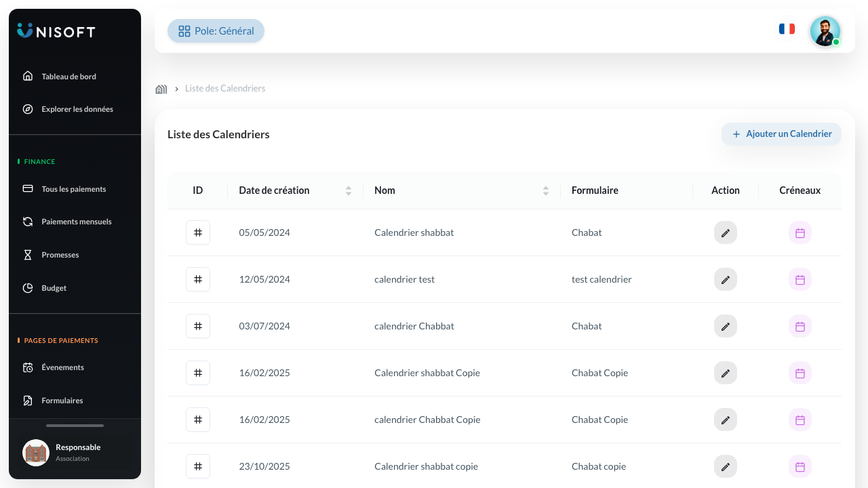
Task: Edit the calendrier Chabbat Copie entry
Action: (726, 420)
